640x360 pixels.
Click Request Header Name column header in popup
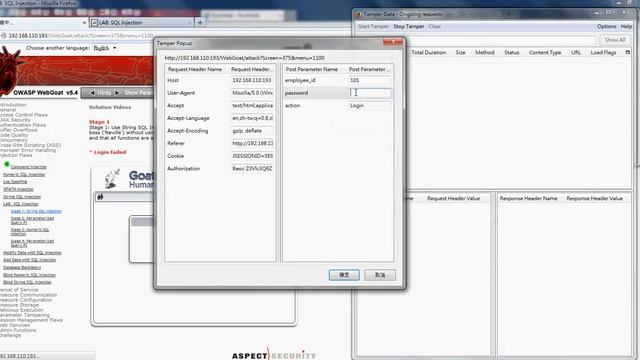tap(195, 69)
